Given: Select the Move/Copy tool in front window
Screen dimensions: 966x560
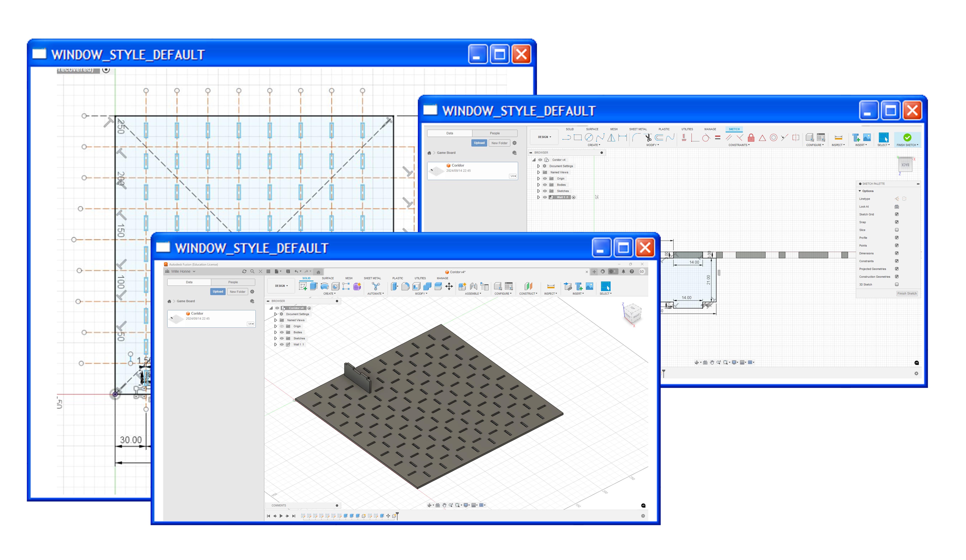Looking at the screenshot, I should (x=449, y=286).
